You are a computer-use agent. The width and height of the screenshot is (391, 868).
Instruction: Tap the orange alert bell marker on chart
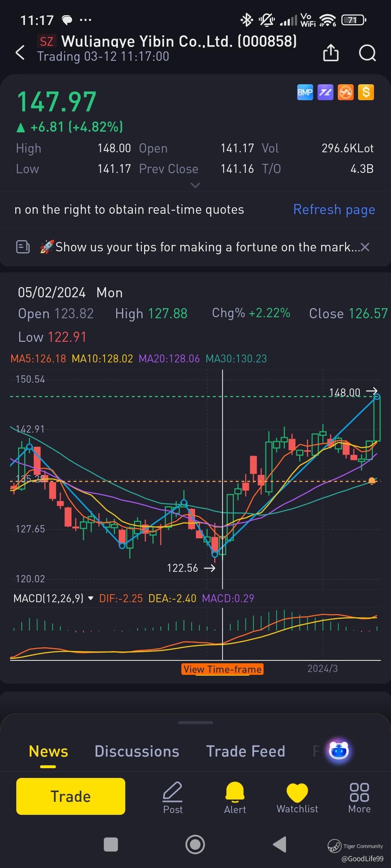(372, 481)
